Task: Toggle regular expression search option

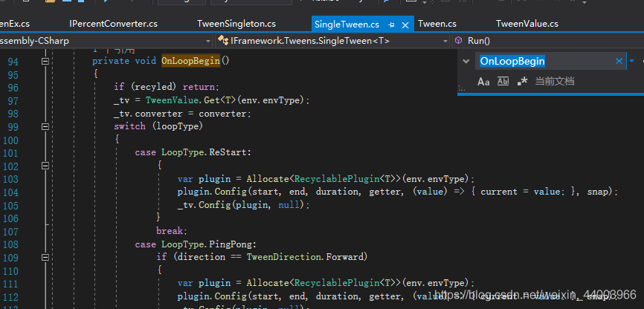Action: pos(523,81)
